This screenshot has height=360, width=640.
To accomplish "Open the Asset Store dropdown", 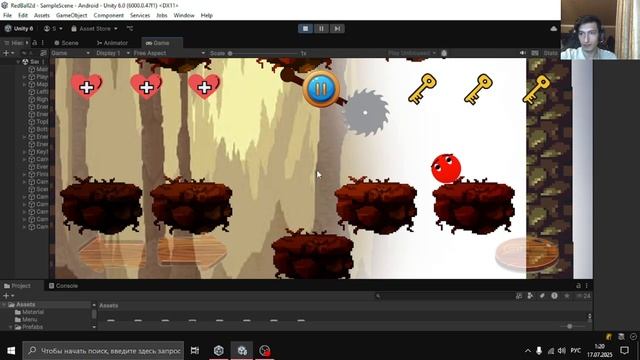I will tap(94, 29).
